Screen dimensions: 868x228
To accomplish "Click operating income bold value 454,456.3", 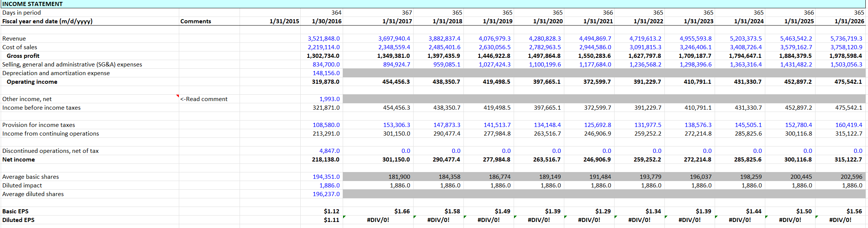I will point(396,82).
